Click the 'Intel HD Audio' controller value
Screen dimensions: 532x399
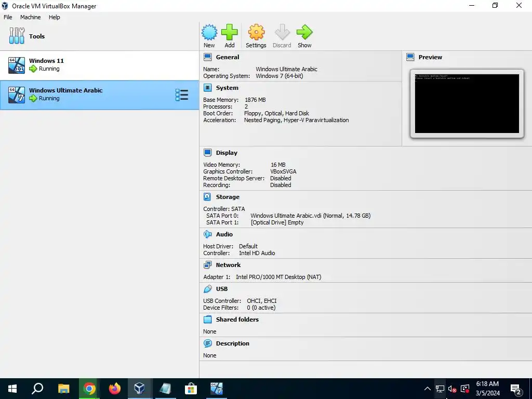tap(257, 253)
